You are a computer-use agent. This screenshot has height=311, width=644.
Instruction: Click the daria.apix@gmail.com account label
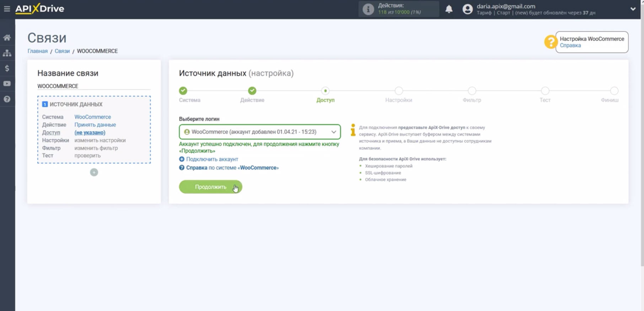click(x=506, y=6)
